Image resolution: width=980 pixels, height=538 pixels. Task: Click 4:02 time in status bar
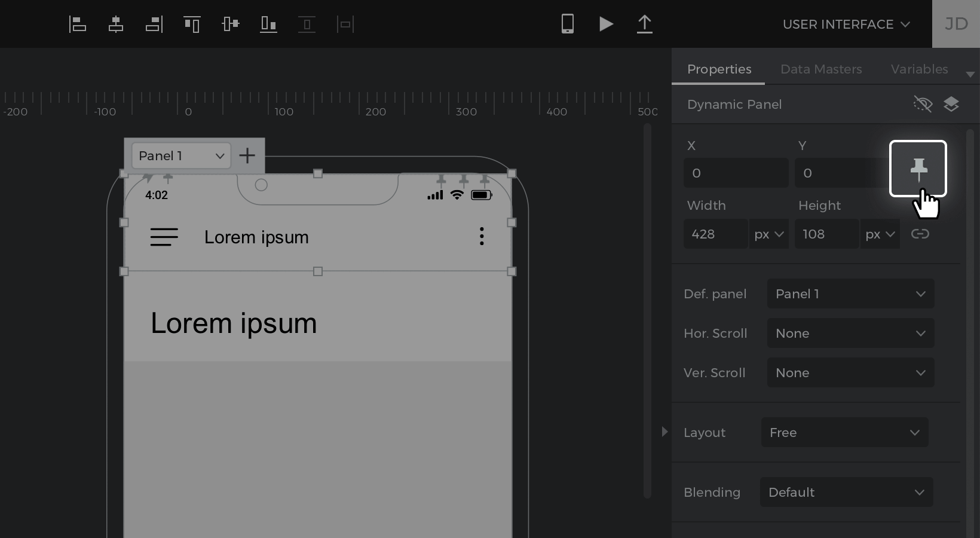pos(157,195)
